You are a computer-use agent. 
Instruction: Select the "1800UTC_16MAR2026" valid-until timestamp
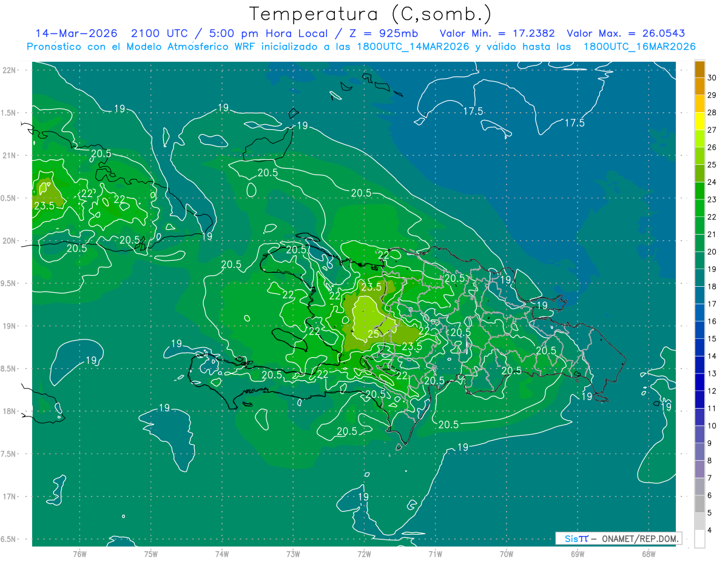point(639,47)
